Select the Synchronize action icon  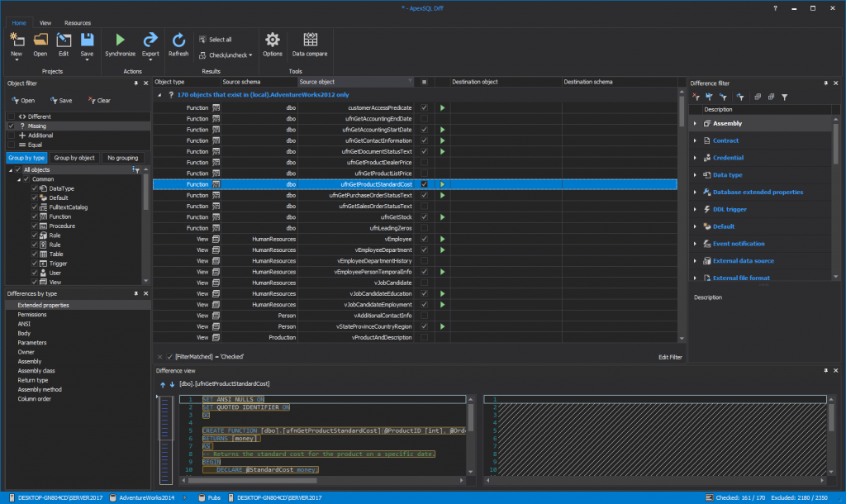coord(121,43)
